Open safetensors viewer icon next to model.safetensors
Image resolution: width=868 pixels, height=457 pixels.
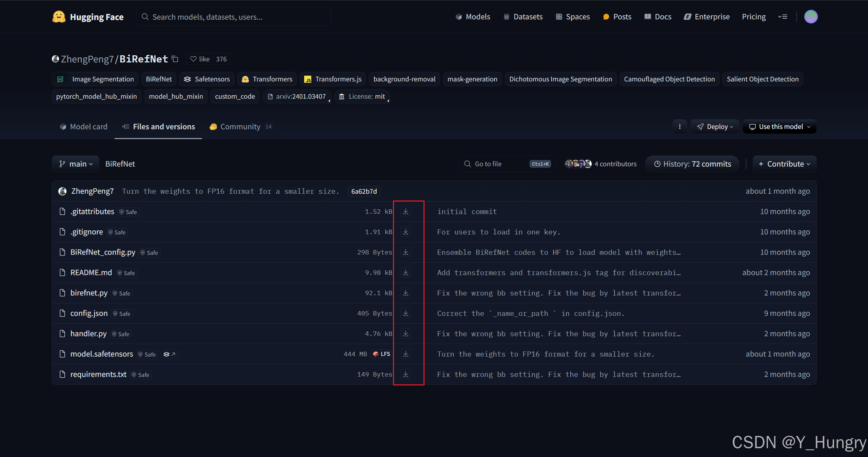pos(169,354)
